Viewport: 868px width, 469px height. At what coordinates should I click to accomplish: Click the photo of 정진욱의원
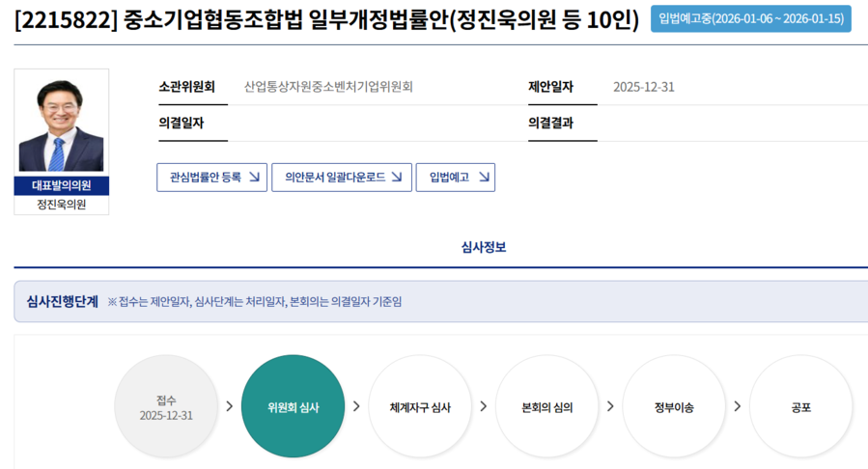(61, 124)
